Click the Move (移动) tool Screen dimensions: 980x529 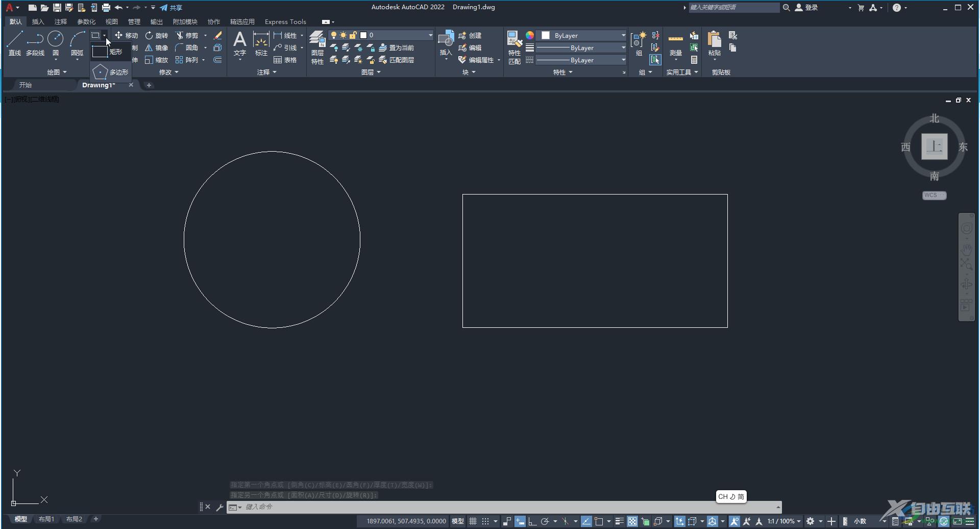click(127, 35)
